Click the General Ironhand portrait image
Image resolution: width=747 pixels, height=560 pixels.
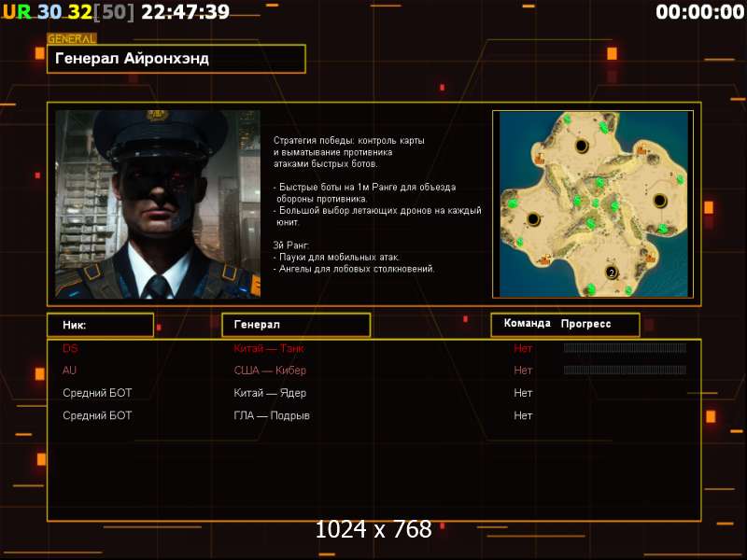tap(158, 204)
